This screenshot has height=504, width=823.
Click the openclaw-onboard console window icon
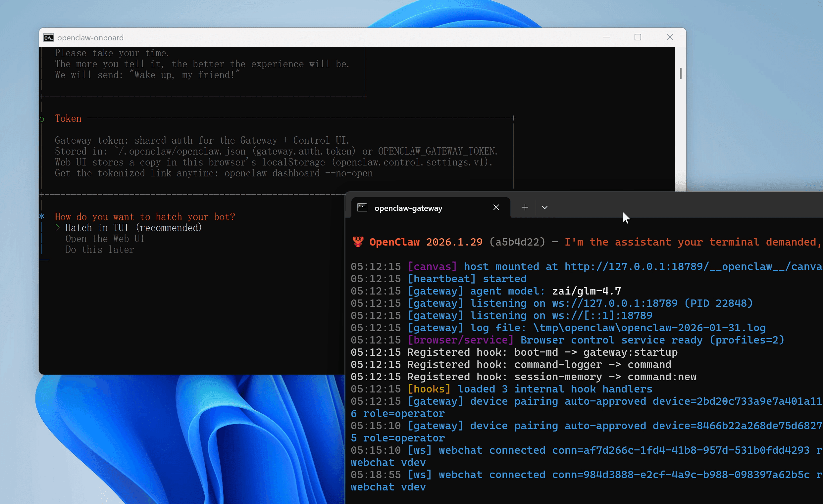pyautogui.click(x=48, y=37)
